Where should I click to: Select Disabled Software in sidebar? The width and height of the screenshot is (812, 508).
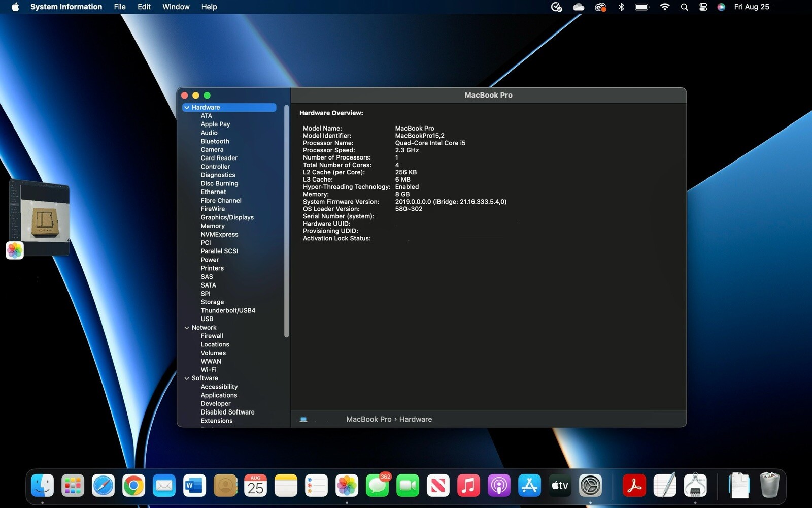click(x=227, y=412)
